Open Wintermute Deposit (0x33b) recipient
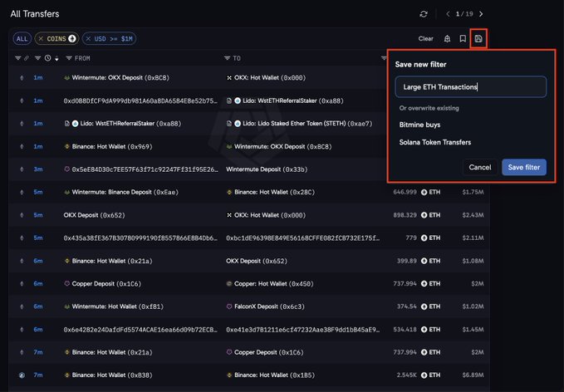This screenshot has height=392, width=564. click(267, 169)
